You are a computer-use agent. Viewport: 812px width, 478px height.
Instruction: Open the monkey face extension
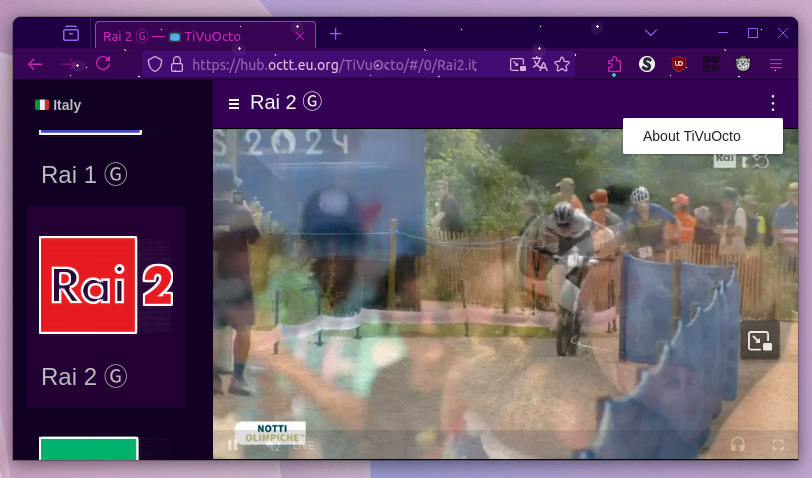point(743,64)
